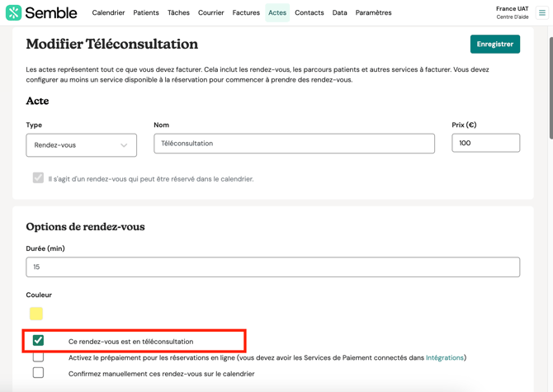This screenshot has width=553, height=392.
Task: Go to the Patients menu
Action: [x=146, y=13]
